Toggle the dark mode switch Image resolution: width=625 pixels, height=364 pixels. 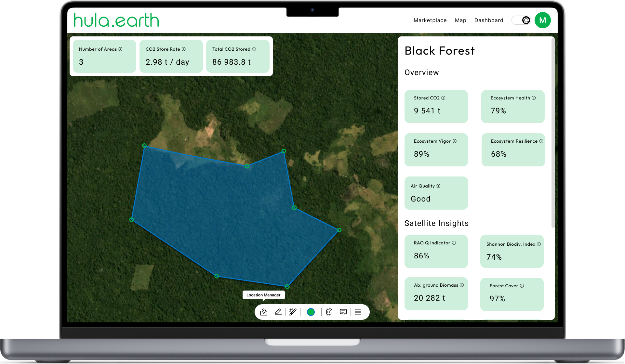pyautogui.click(x=521, y=20)
